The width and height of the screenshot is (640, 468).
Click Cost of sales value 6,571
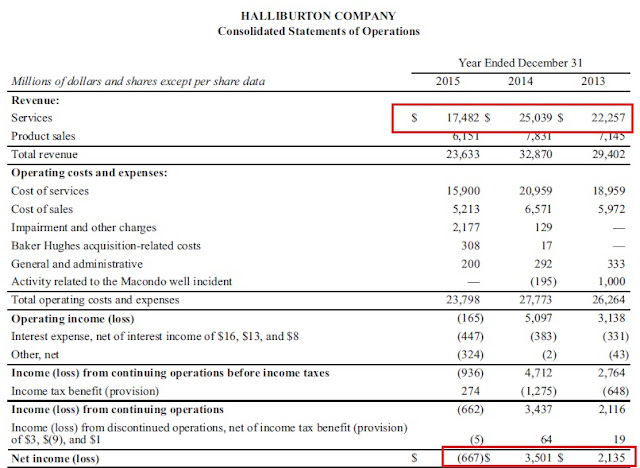[x=538, y=209]
